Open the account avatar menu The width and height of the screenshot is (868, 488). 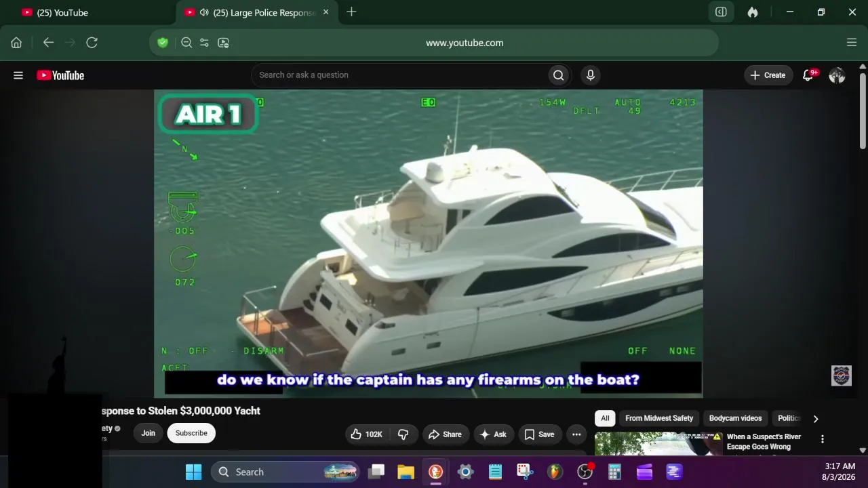pyautogui.click(x=837, y=75)
